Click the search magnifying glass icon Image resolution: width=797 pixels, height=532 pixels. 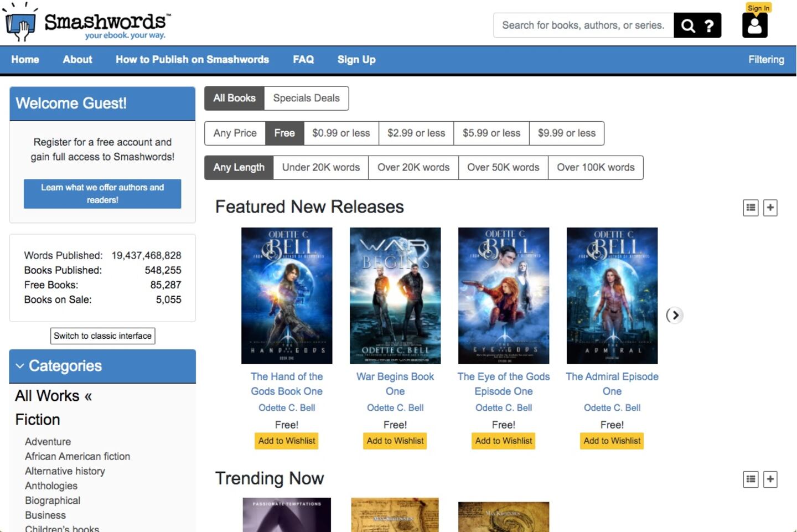coord(687,25)
